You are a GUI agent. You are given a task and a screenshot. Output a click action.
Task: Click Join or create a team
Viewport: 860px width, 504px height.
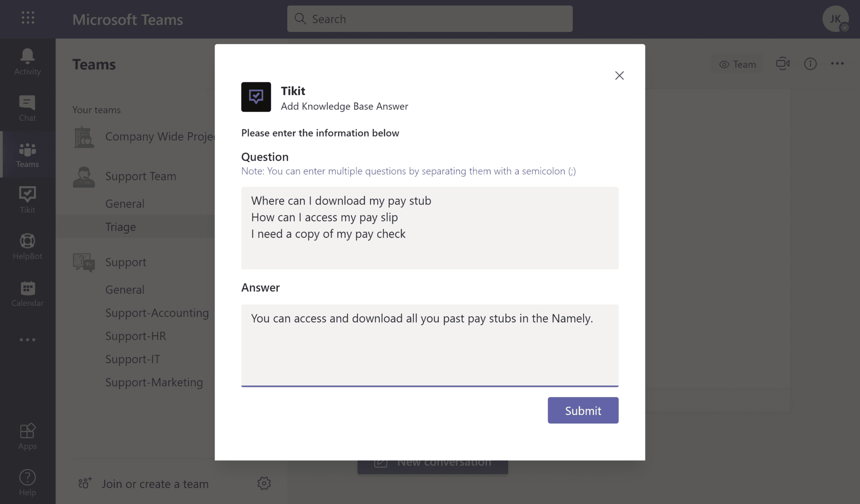tap(155, 484)
